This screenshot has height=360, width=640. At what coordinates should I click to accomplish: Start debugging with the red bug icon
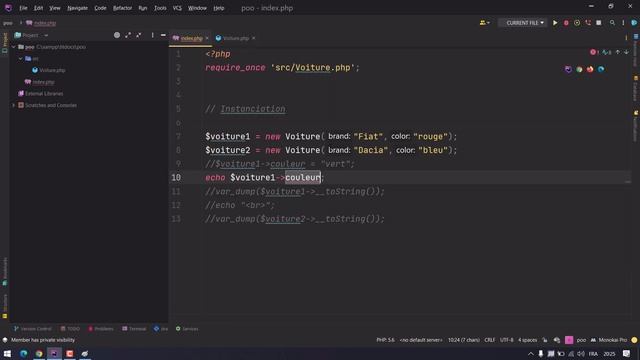tap(566, 23)
